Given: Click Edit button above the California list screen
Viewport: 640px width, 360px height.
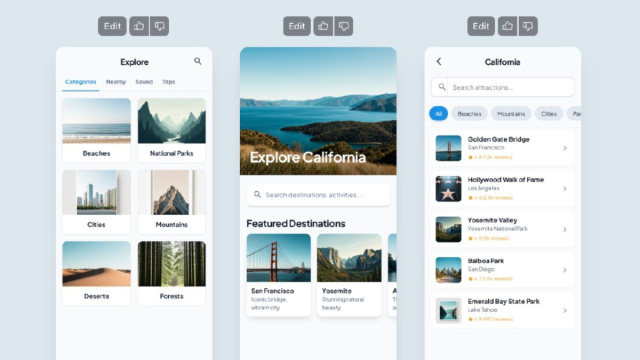Looking at the screenshot, I should [481, 26].
